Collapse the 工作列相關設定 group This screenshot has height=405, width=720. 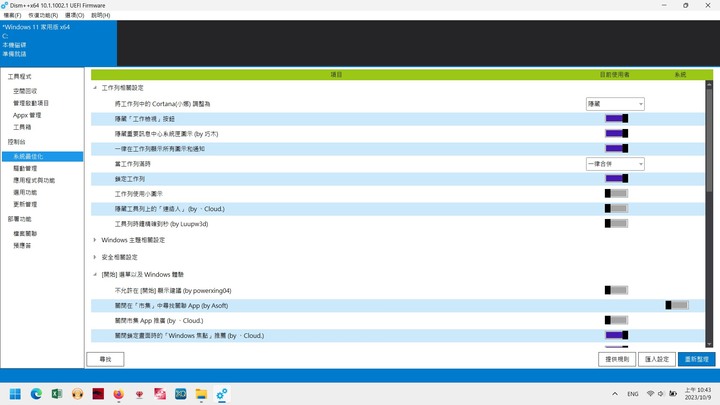point(95,88)
